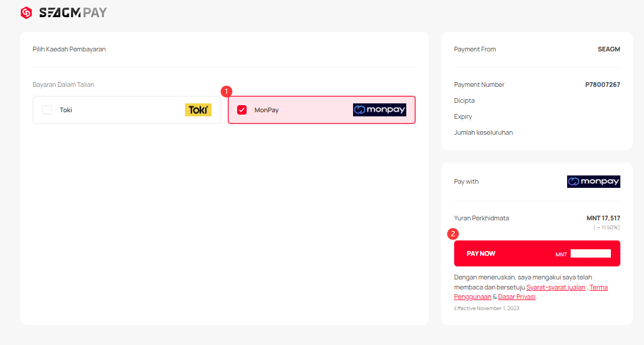This screenshot has width=644, height=345.
Task: Click the monpay logo in the MonPay option
Action: point(379,110)
